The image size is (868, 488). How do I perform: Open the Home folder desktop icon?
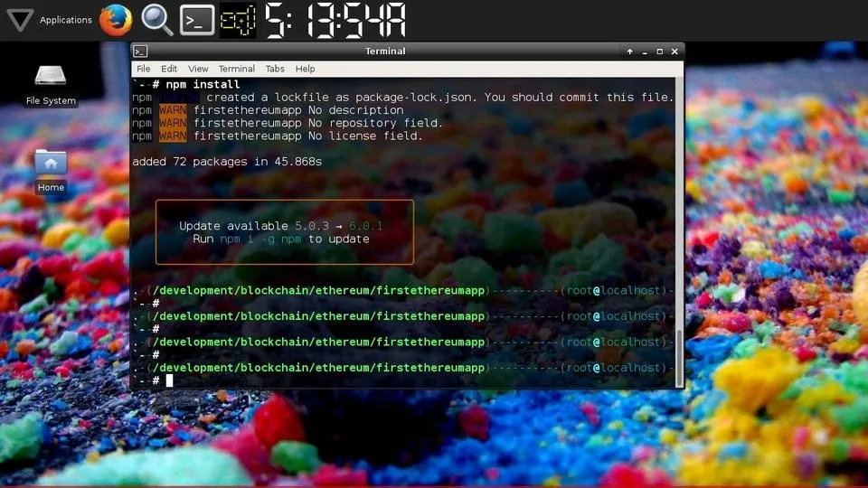pyautogui.click(x=51, y=171)
